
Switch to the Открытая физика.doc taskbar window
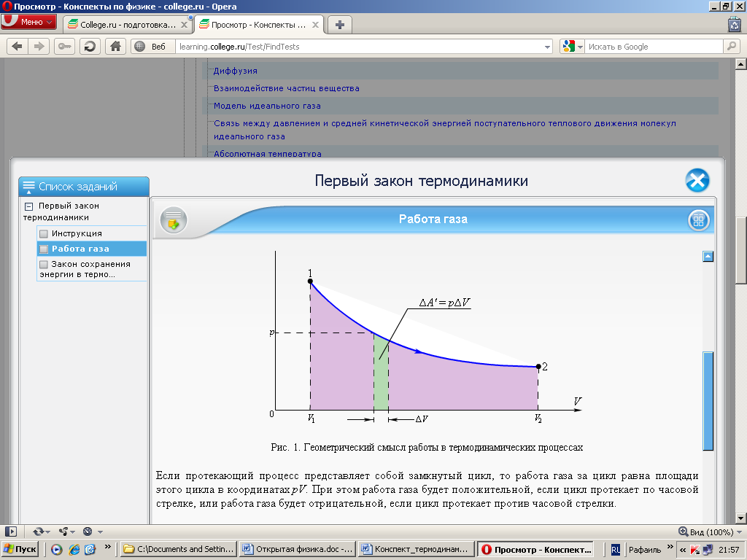(297, 549)
